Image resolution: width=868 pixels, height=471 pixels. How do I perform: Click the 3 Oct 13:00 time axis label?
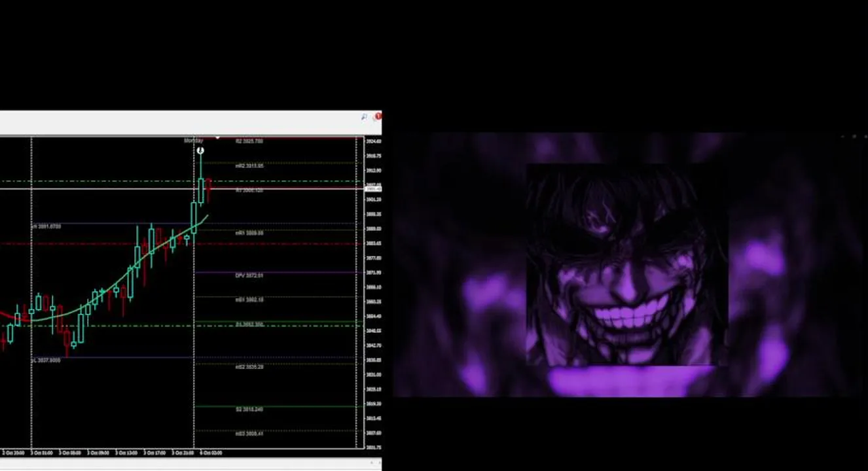[128, 453]
